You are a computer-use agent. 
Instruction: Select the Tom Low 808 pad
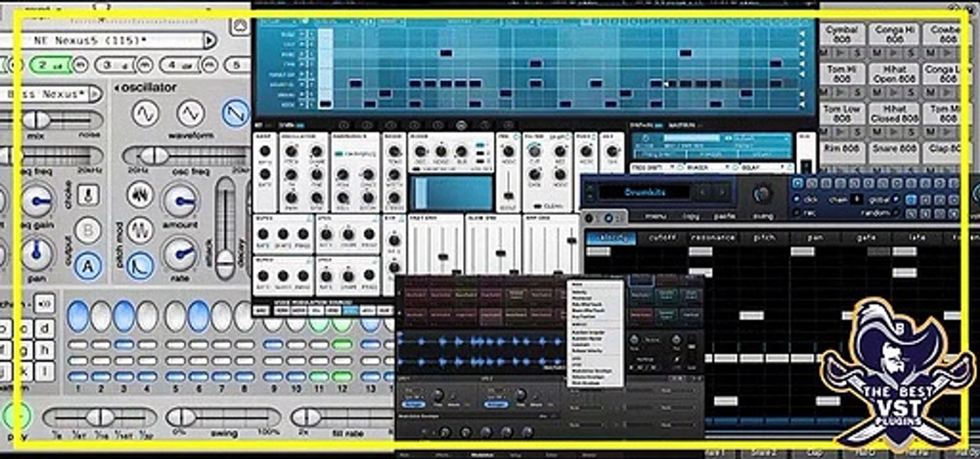tap(842, 113)
